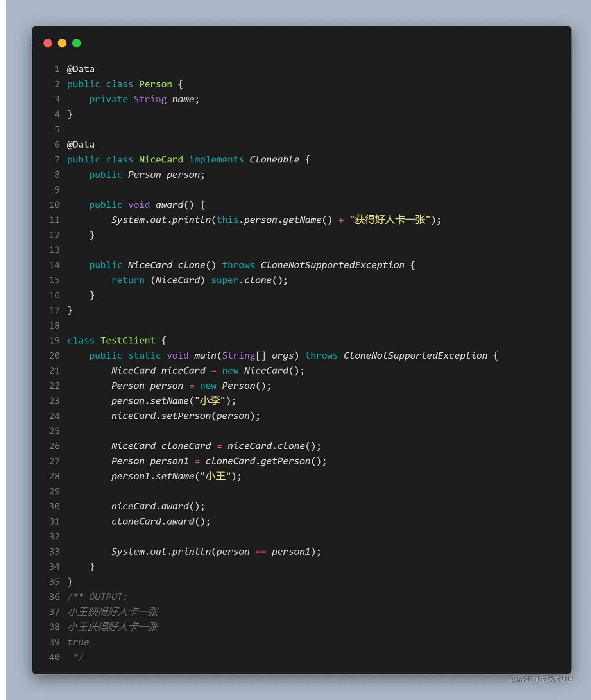The width and height of the screenshot is (591, 700).
Task: Click 'public Person person;' on line 8
Action: pyautogui.click(x=147, y=175)
